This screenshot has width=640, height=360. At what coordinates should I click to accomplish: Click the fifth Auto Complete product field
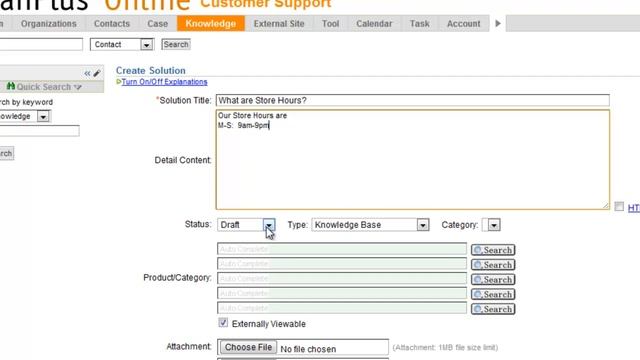pyautogui.click(x=342, y=308)
